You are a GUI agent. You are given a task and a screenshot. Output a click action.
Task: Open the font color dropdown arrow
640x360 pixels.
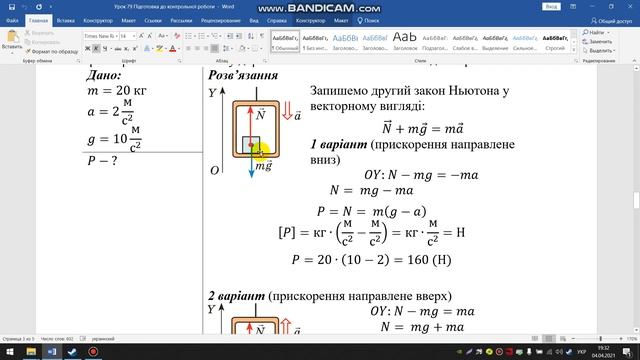tap(178, 49)
